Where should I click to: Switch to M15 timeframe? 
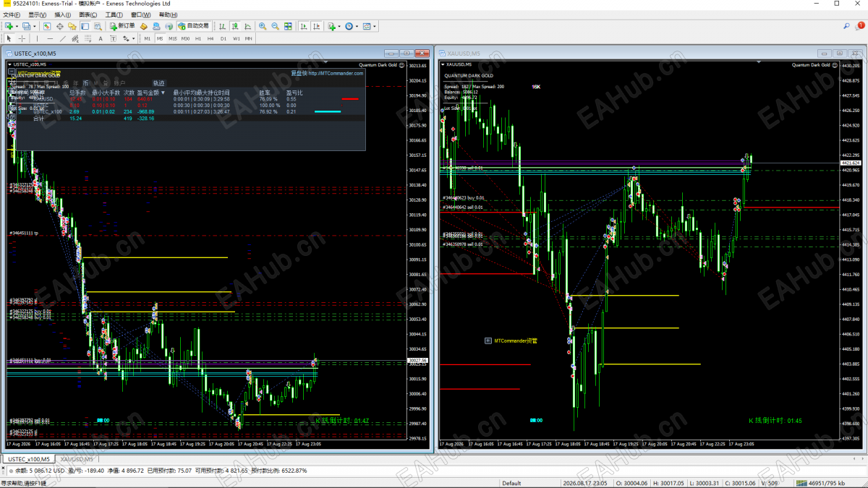(x=173, y=38)
